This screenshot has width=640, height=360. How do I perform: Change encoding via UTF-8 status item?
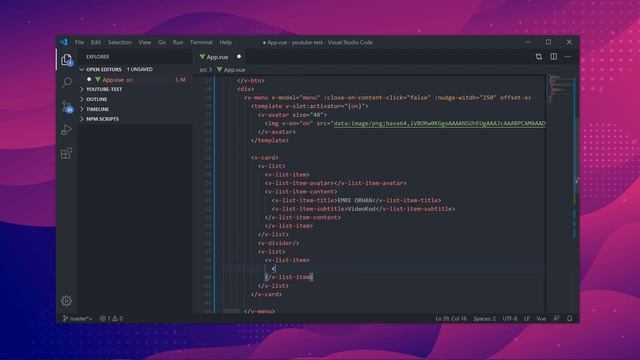(x=510, y=318)
